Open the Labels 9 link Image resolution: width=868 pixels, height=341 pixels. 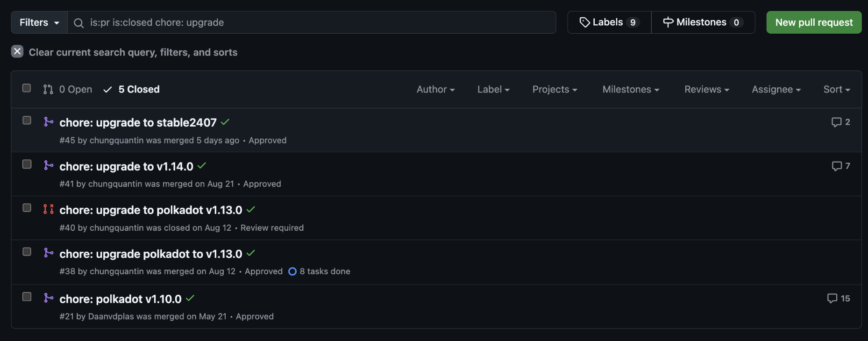click(x=609, y=22)
